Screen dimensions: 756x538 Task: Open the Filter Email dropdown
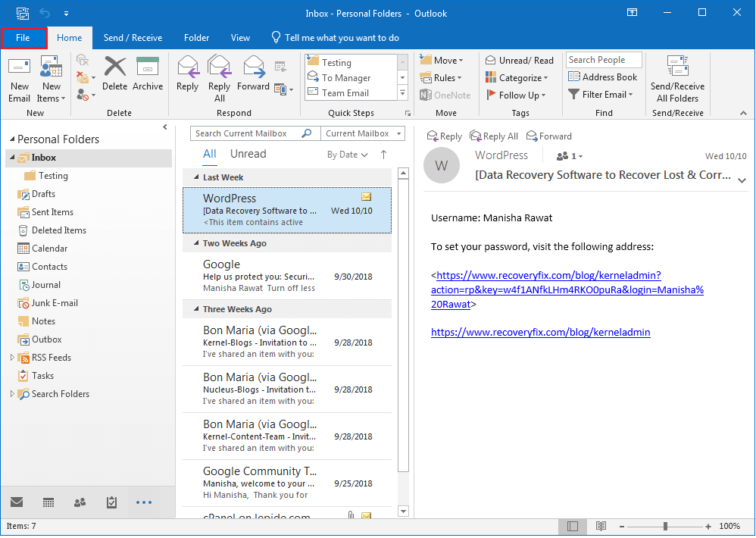tap(600, 95)
